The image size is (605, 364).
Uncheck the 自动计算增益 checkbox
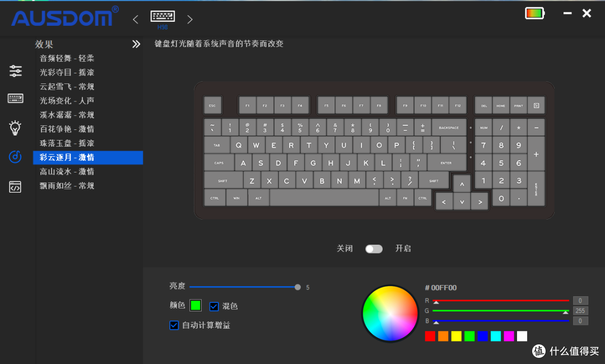pyautogui.click(x=174, y=325)
